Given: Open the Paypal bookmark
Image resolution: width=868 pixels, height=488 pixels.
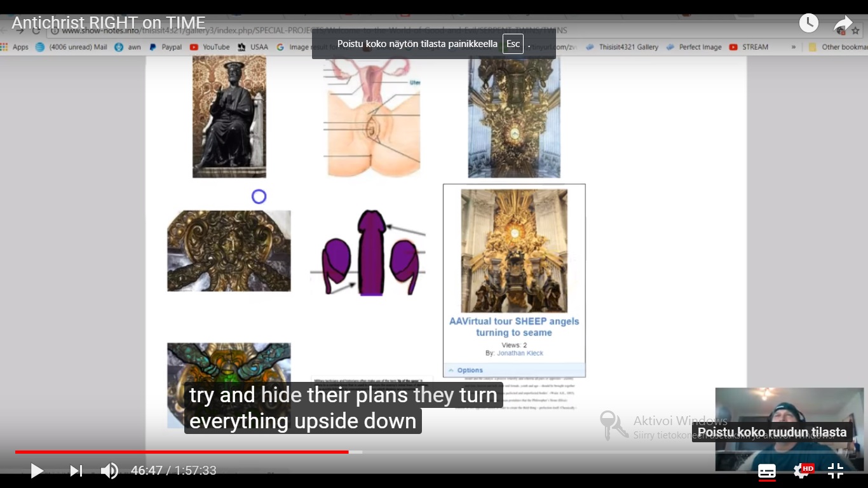Looking at the screenshot, I should 165,47.
